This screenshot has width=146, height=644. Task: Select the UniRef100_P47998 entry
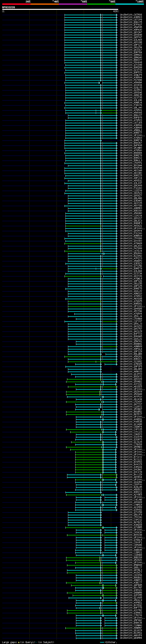click(131, 80)
